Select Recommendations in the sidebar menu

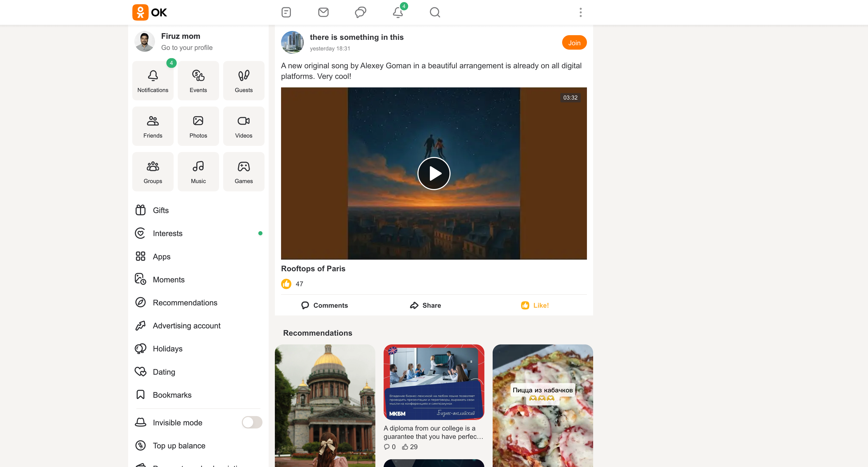[x=185, y=303]
